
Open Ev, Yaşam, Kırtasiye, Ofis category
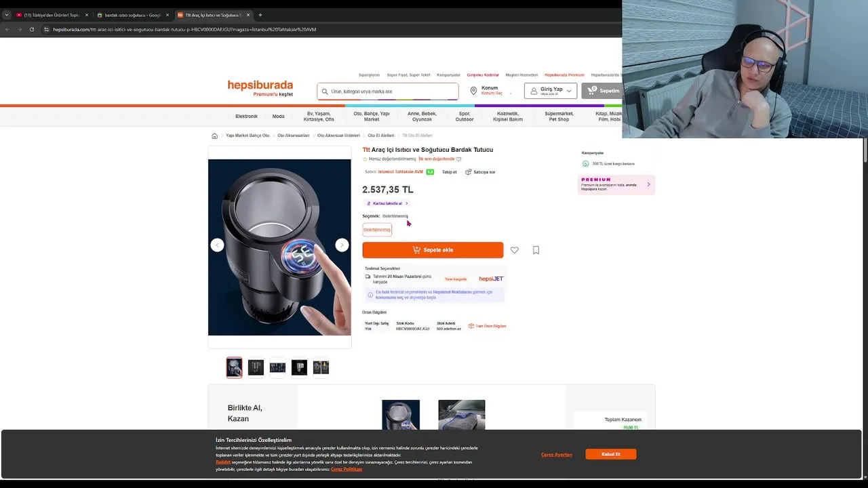click(x=319, y=117)
